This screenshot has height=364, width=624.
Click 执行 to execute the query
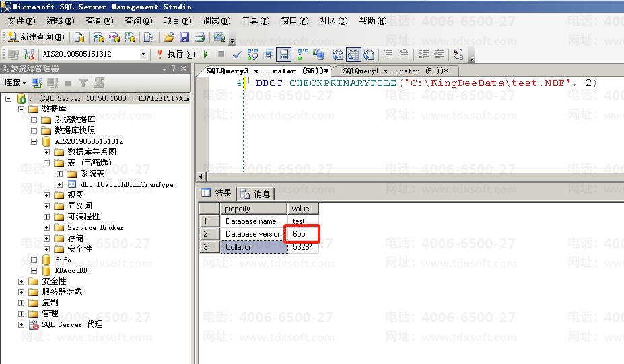[176, 54]
